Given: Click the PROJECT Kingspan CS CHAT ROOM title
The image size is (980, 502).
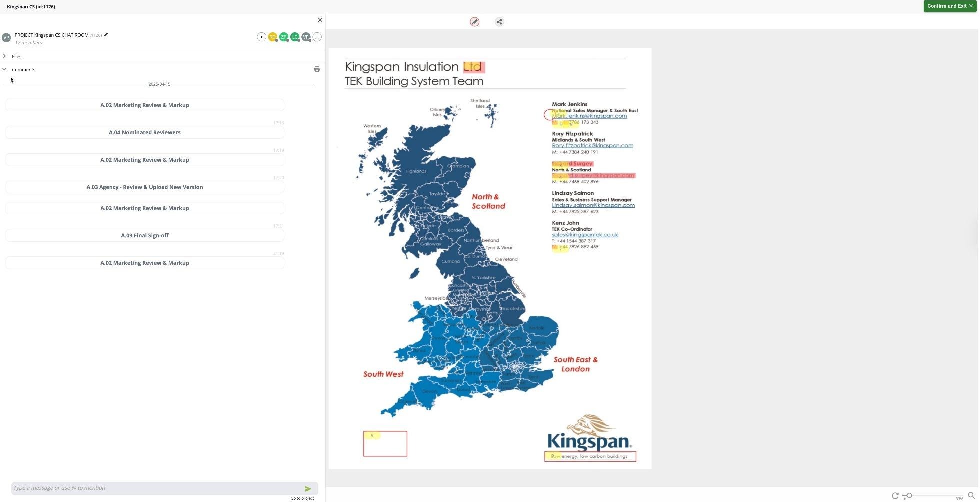Looking at the screenshot, I should [52, 35].
